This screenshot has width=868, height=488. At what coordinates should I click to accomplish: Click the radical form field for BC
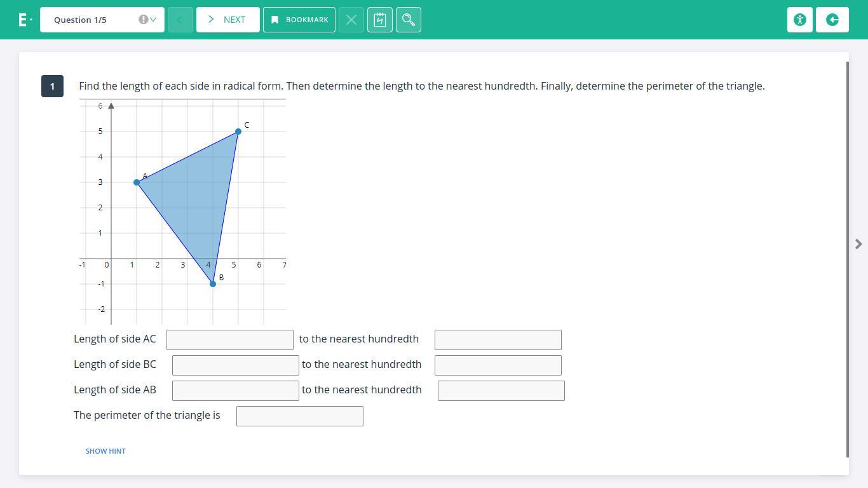[236, 365]
